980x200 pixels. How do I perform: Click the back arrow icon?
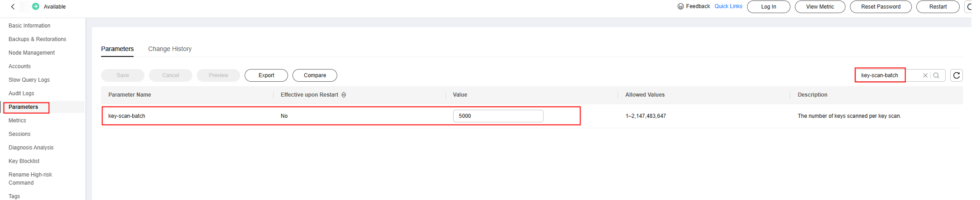click(x=13, y=7)
